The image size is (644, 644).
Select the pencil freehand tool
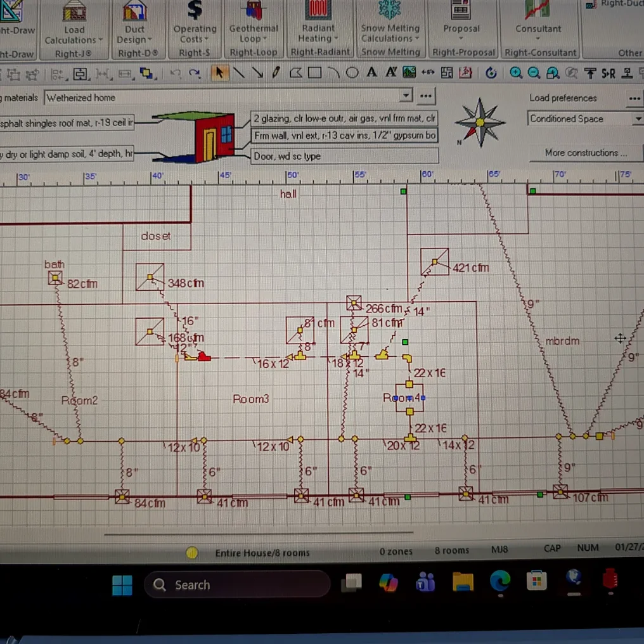click(276, 73)
